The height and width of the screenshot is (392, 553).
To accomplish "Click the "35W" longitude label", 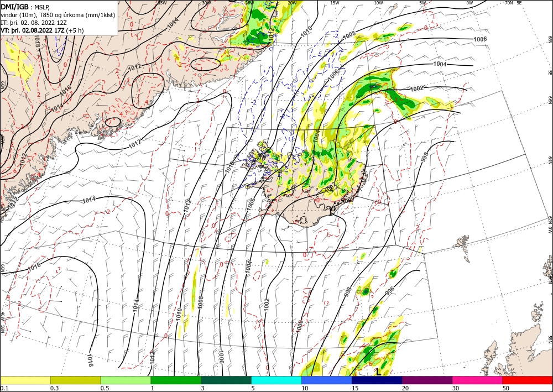I will pyautogui.click(x=162, y=2).
